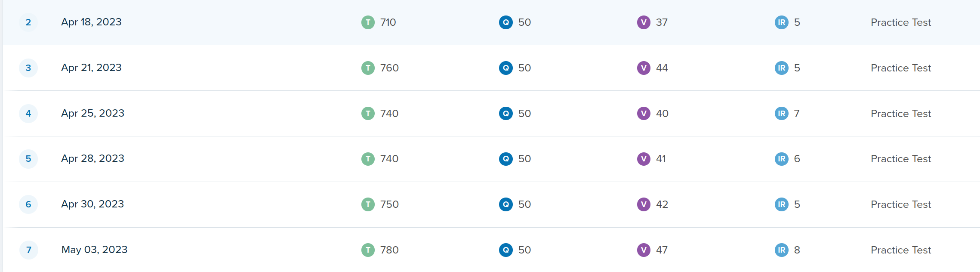The width and height of the screenshot is (980, 272).
Task: Select the row number 2 badge
Action: click(28, 22)
